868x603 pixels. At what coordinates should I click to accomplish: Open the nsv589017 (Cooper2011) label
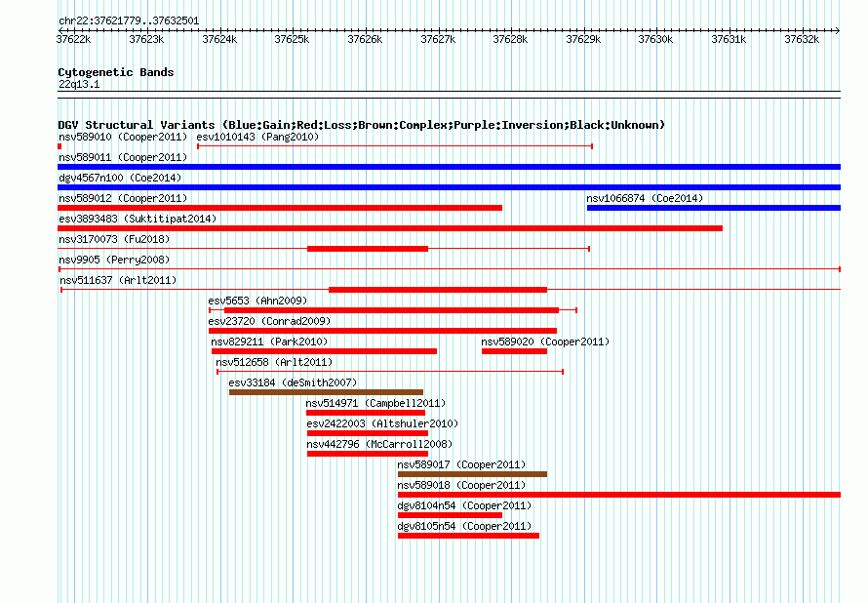[461, 464]
